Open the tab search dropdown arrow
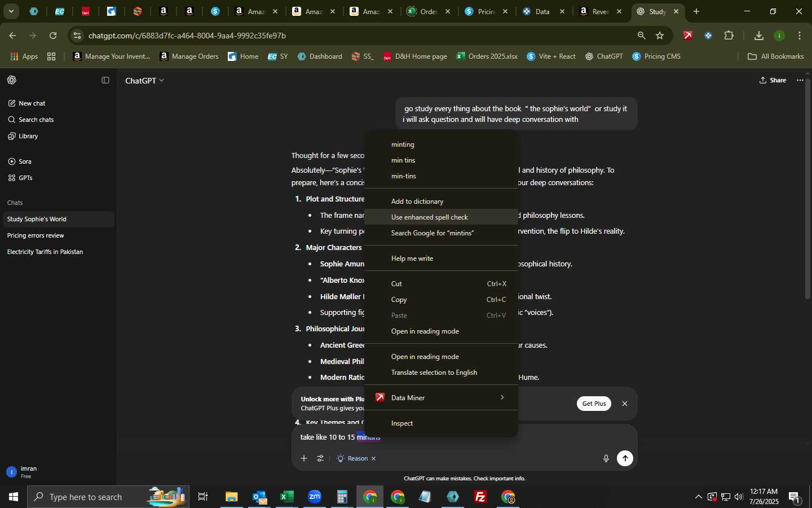 point(11,11)
